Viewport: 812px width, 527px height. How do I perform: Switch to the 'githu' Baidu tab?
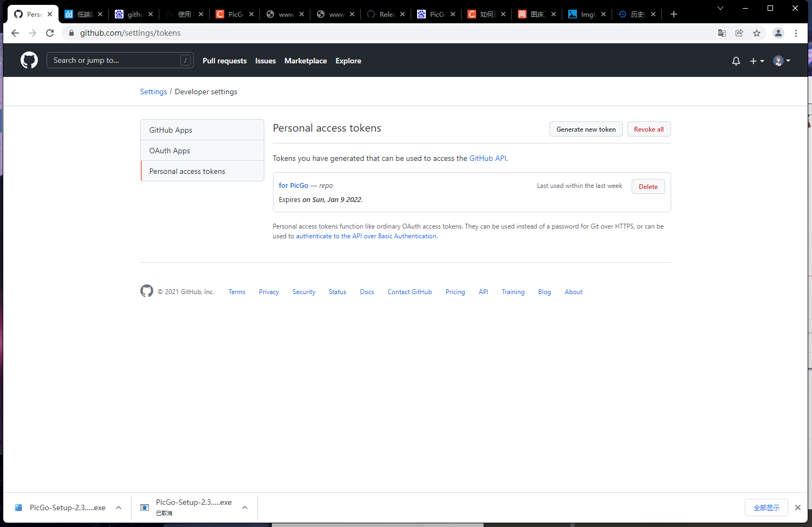(x=134, y=14)
